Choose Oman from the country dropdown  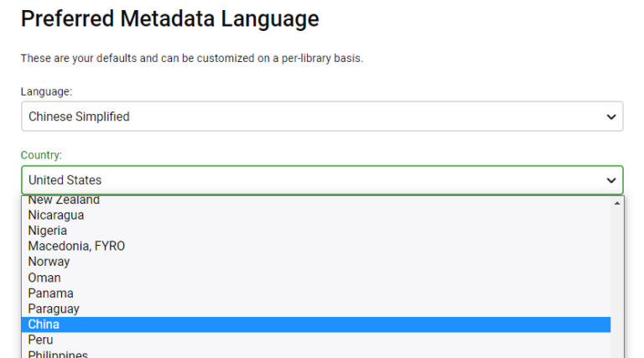coord(44,278)
